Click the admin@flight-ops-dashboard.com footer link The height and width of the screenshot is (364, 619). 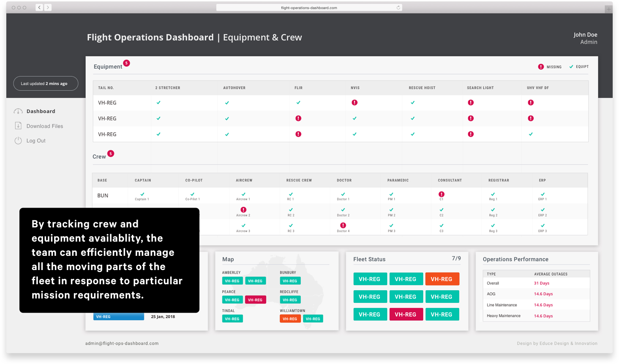tap(122, 343)
